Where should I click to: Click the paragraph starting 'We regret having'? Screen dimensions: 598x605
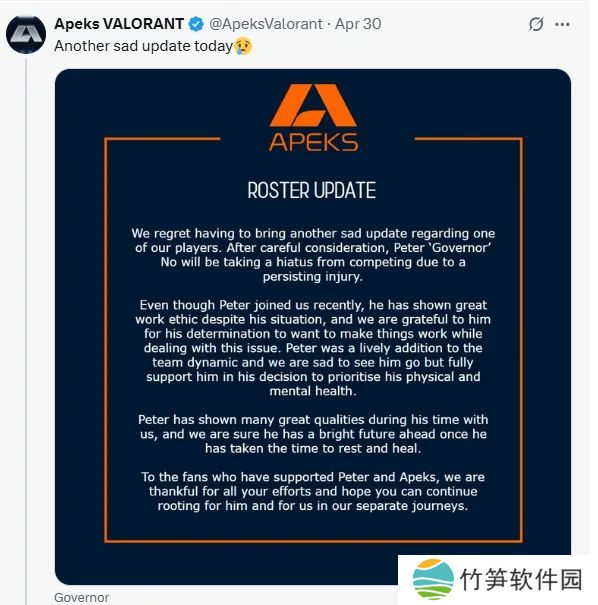click(x=313, y=255)
